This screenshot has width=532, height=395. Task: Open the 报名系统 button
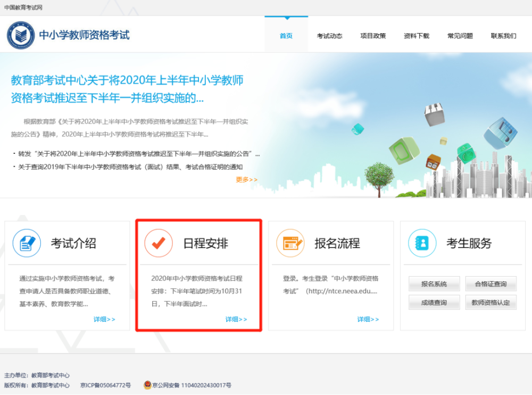tap(434, 284)
